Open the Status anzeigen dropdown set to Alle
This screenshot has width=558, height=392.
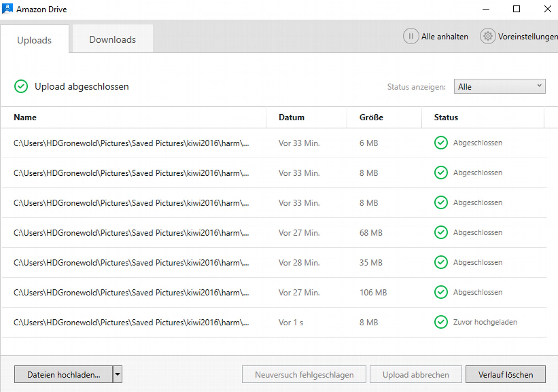(499, 86)
